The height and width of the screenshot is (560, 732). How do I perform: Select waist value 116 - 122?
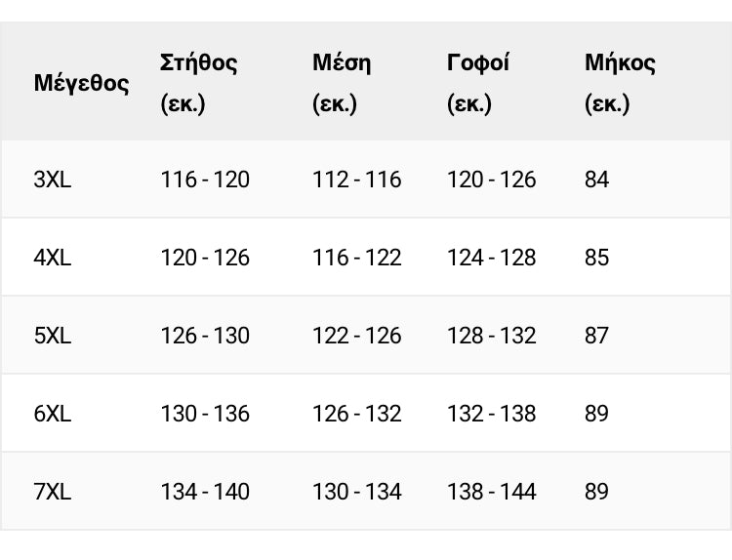click(356, 258)
